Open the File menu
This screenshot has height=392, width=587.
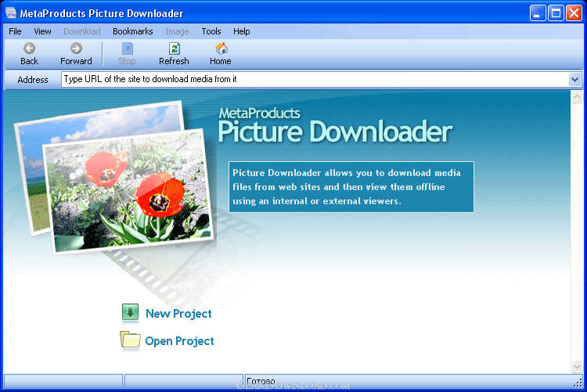(15, 31)
